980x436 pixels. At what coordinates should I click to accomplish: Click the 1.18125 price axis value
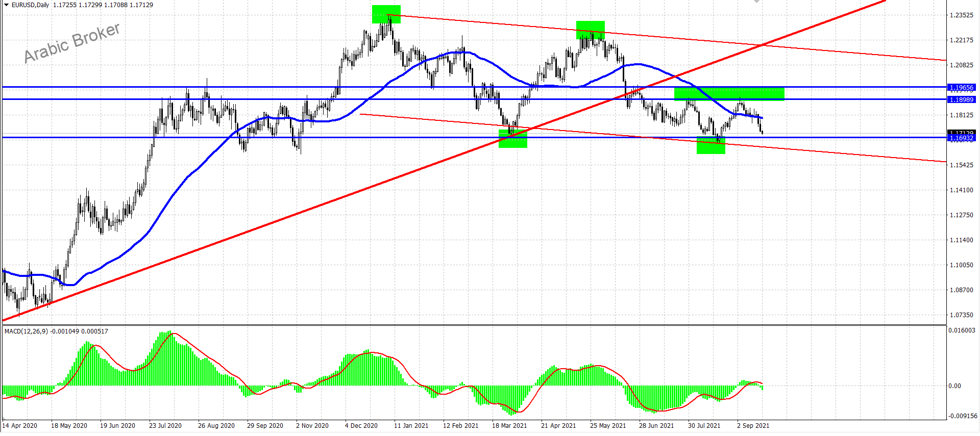pos(961,115)
